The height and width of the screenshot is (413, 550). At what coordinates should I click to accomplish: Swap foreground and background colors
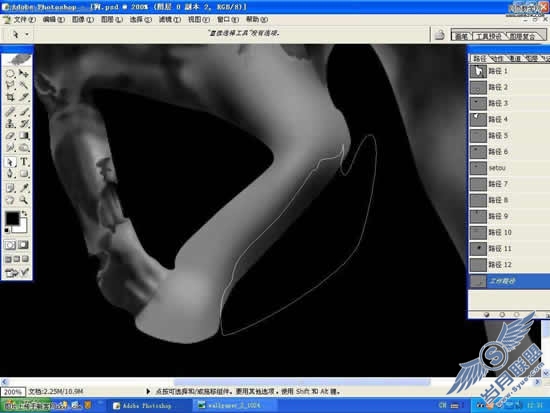tap(25, 213)
